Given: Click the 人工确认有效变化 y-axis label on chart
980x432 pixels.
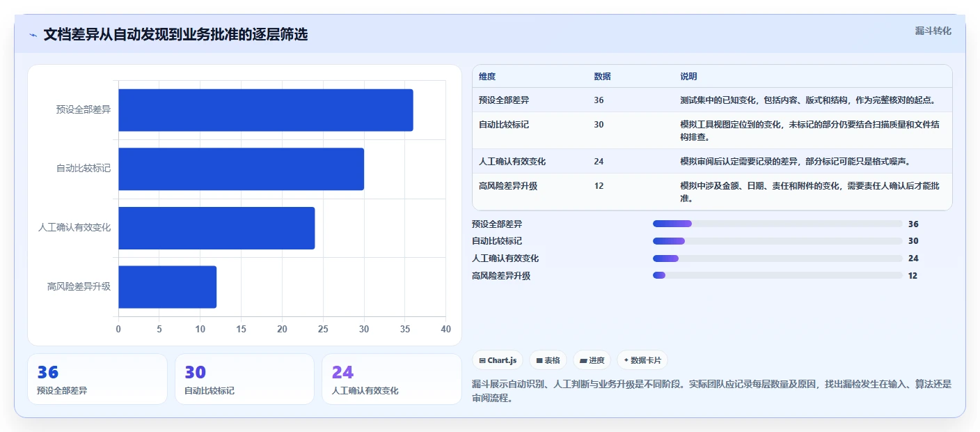Looking at the screenshot, I should [74, 228].
